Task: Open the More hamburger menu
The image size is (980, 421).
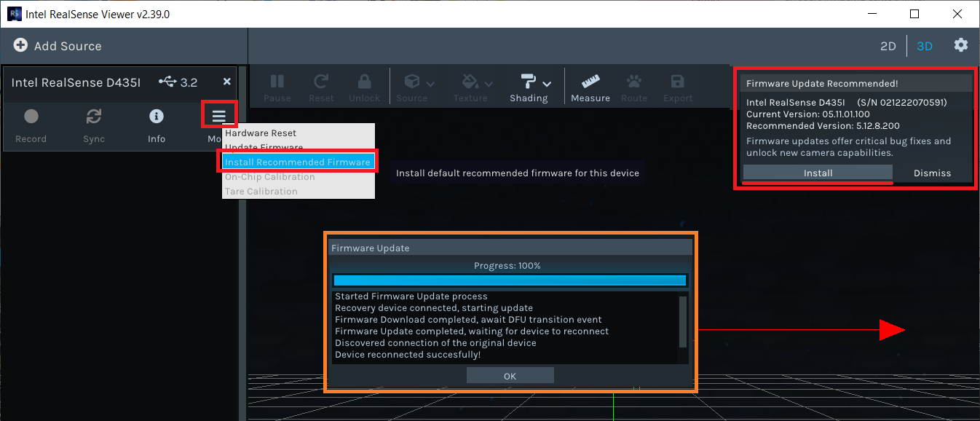Action: (x=219, y=117)
